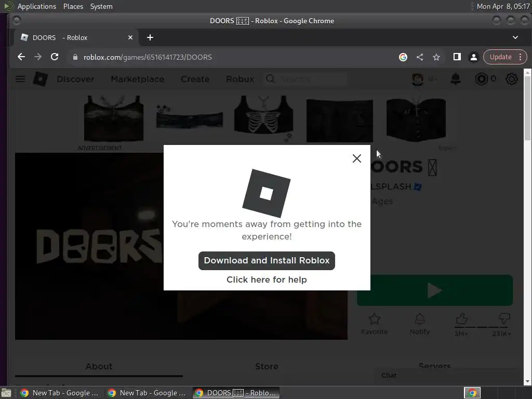Click the page vertical scrollbar
The image size is (532, 399).
click(527, 108)
